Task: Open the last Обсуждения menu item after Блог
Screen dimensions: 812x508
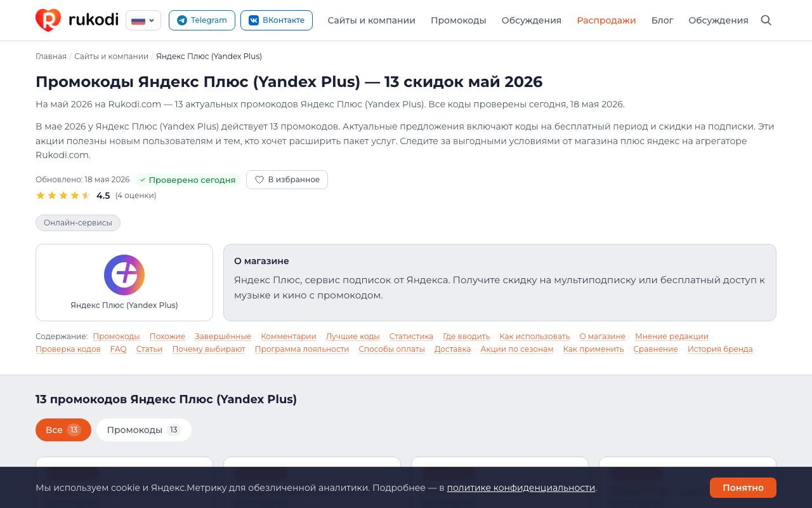Action: pos(719,20)
